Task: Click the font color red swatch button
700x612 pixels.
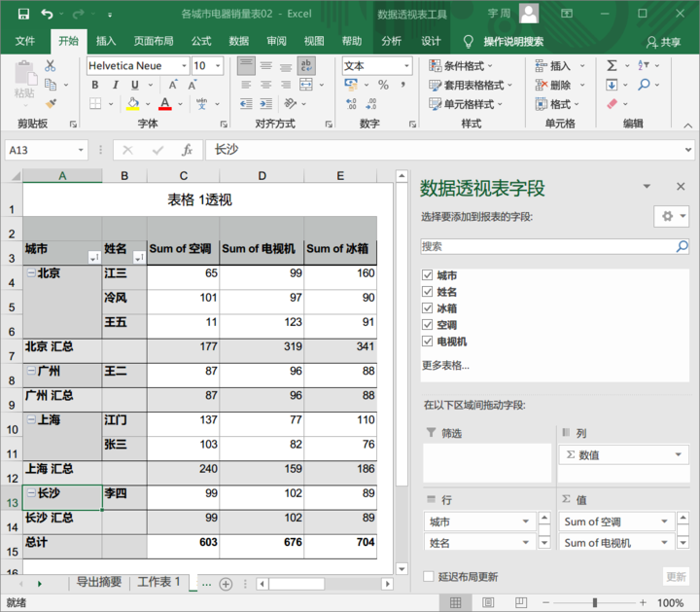Action: coord(165,104)
